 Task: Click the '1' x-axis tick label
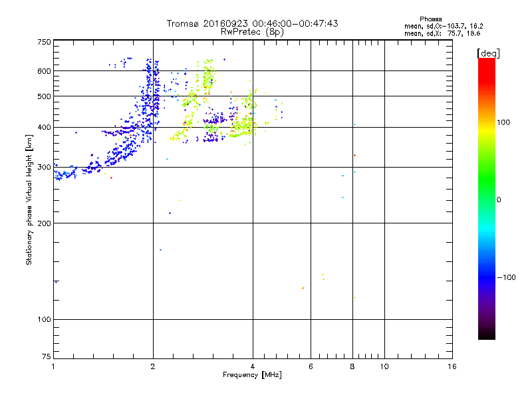[x=53, y=366]
